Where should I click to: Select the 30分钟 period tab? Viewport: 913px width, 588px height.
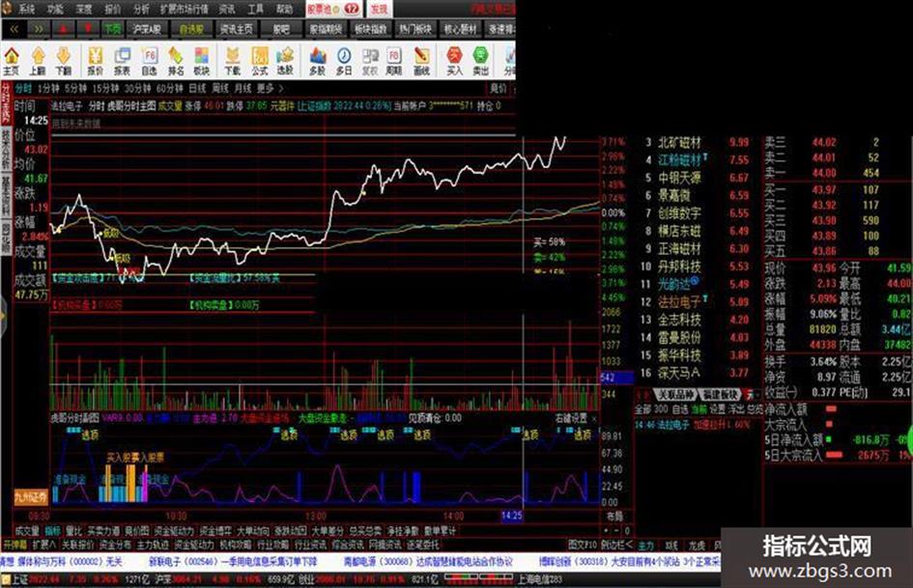click(x=138, y=89)
